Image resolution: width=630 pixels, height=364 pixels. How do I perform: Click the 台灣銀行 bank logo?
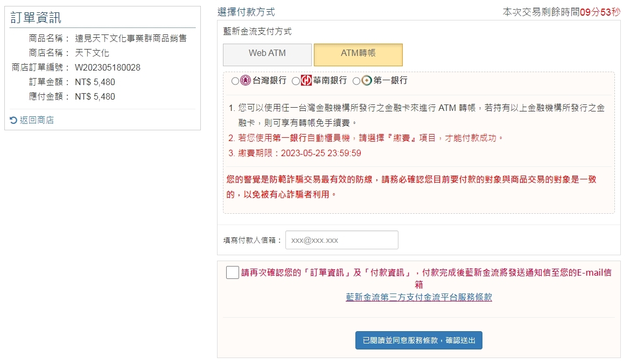246,81
